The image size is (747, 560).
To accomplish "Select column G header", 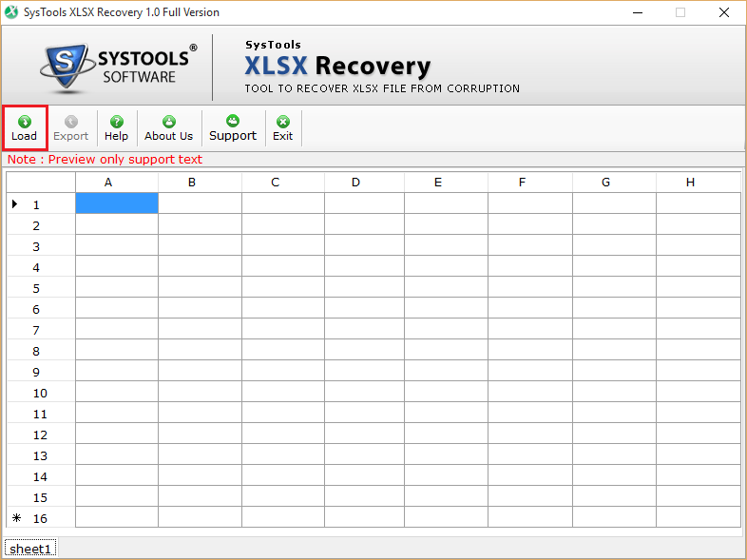I will coord(614,182).
